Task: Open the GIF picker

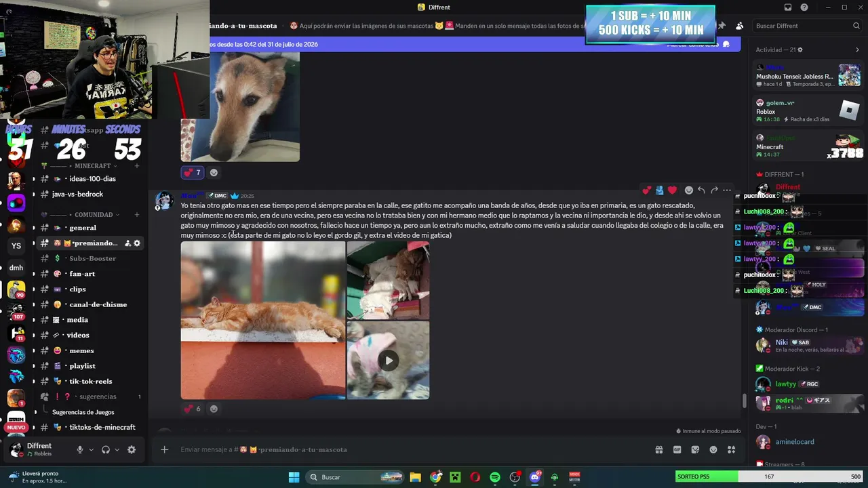Action: tap(677, 449)
